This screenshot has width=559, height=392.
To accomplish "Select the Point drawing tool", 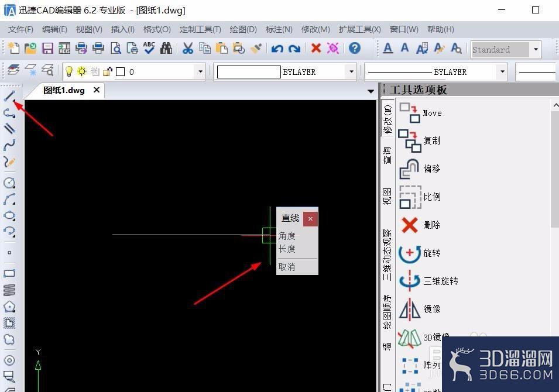I will pyautogui.click(x=9, y=253).
